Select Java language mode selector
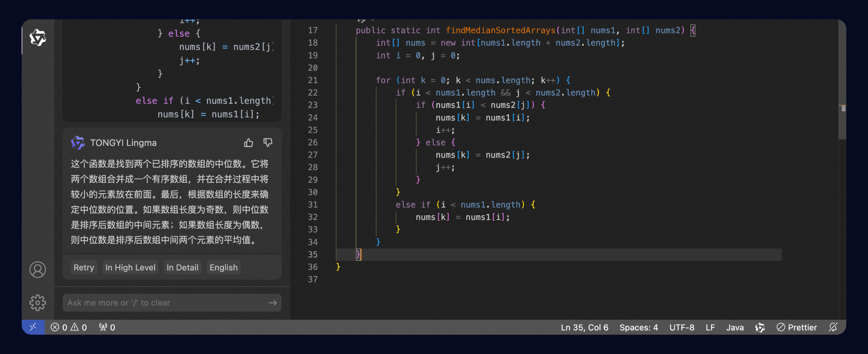Viewport: 868px width, 354px height. pos(734,327)
